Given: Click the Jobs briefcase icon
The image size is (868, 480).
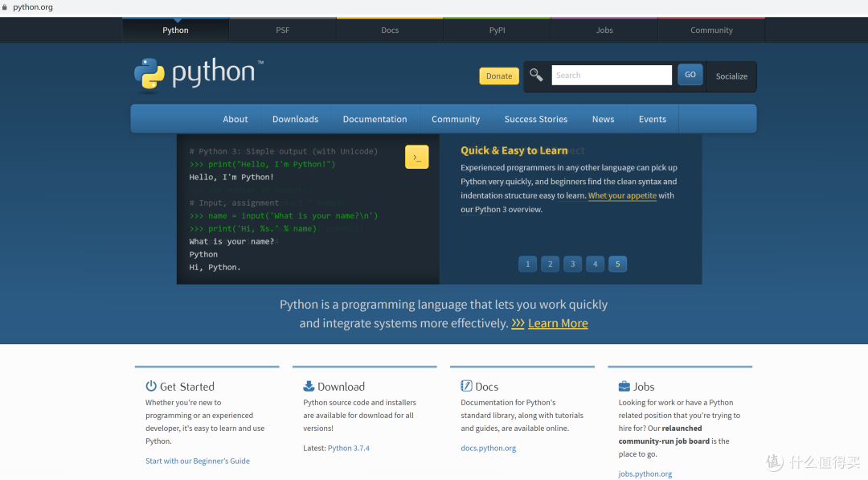Looking at the screenshot, I should pos(624,387).
